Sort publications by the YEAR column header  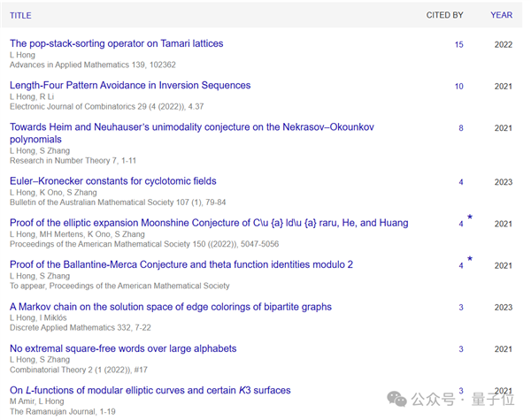[x=501, y=15]
